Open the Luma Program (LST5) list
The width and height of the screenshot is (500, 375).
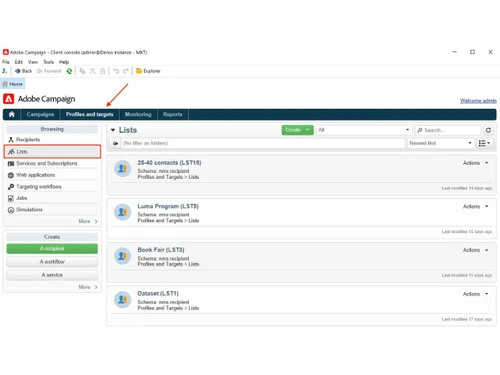pyautogui.click(x=168, y=206)
